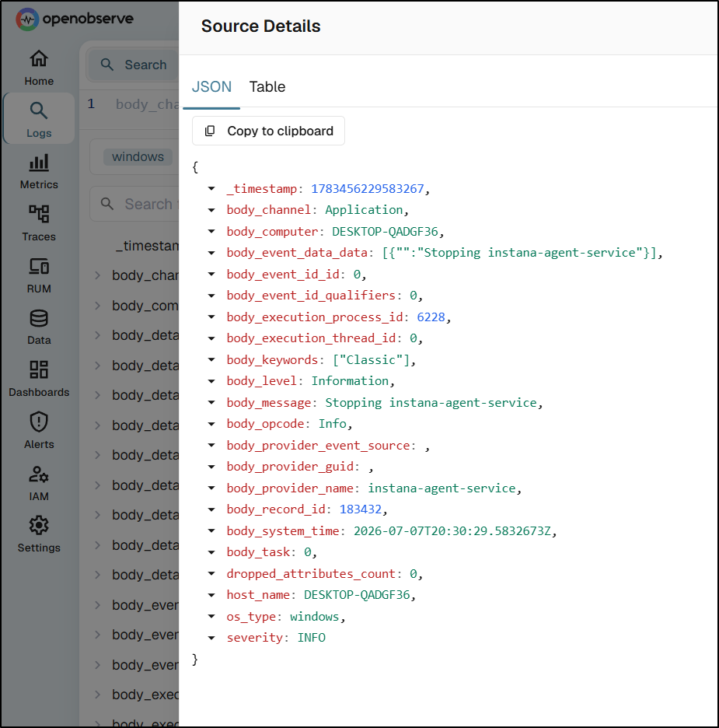This screenshot has height=728, width=719.
Task: Open dropdown arrow for severity field
Action: pyautogui.click(x=211, y=638)
